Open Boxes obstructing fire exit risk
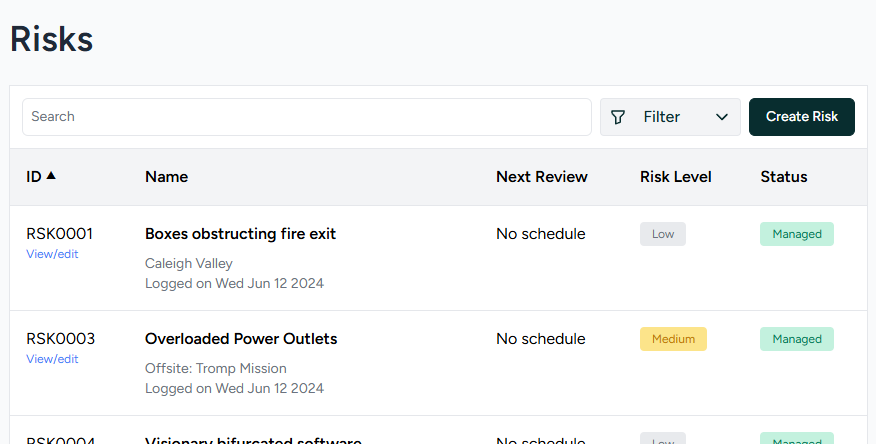Viewport: 876px width, 444px height. [240, 234]
